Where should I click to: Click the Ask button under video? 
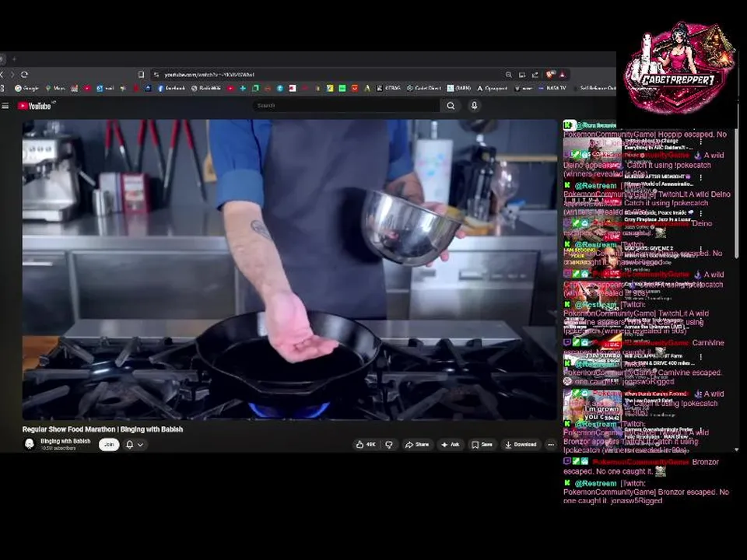[x=451, y=444]
